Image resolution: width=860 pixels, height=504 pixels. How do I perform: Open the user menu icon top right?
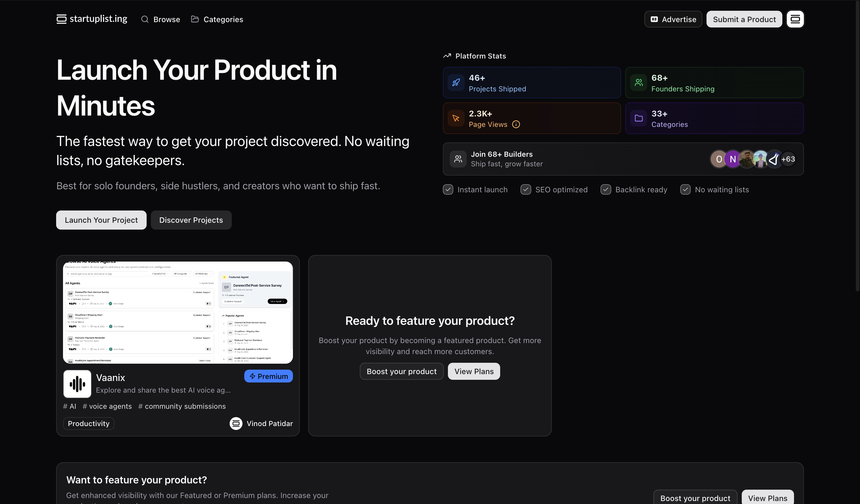[795, 19]
